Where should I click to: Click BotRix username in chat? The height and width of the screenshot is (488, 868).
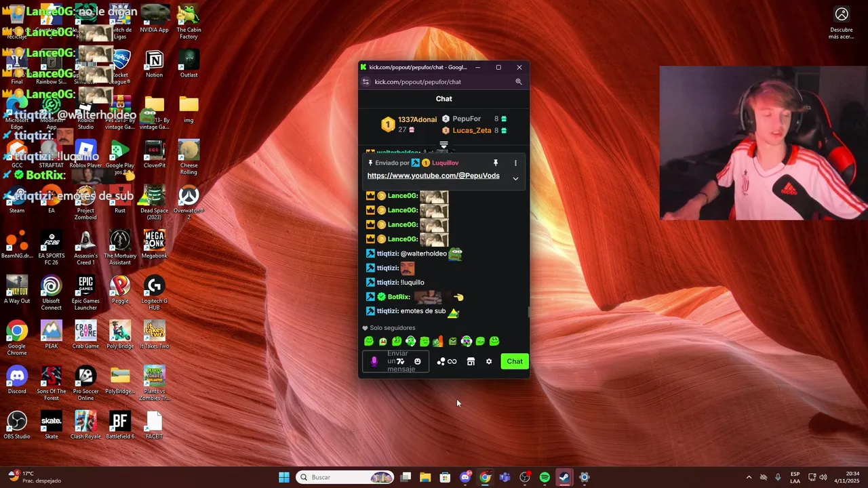[x=399, y=297]
